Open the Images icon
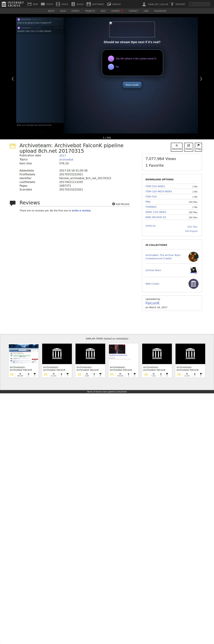This screenshot has height=644, width=214. 109,4
